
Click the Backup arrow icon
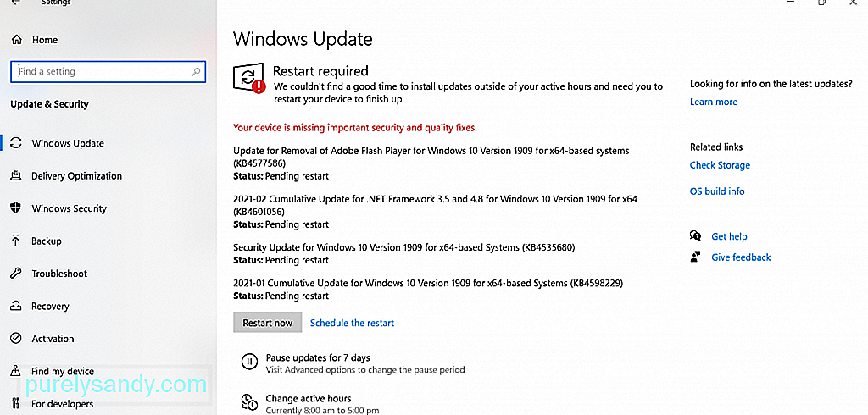coord(16,241)
